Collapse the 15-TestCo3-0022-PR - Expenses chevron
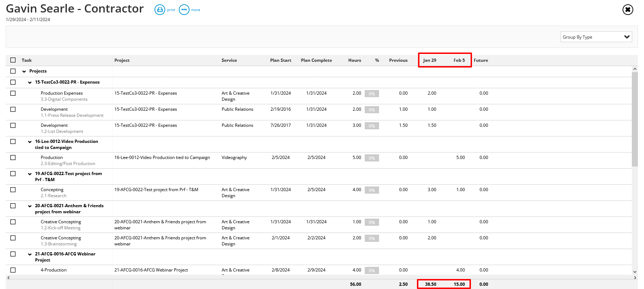This screenshot has width=644, height=289. [30, 83]
